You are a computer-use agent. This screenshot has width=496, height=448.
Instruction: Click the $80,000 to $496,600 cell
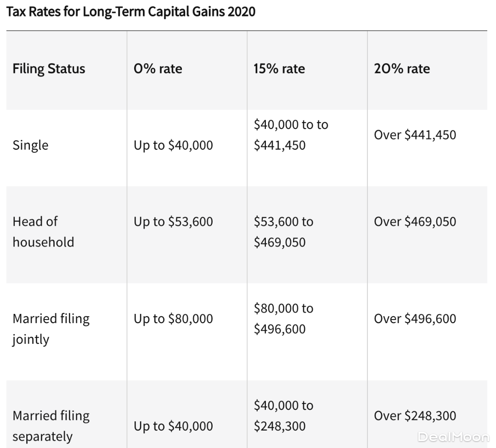click(283, 319)
